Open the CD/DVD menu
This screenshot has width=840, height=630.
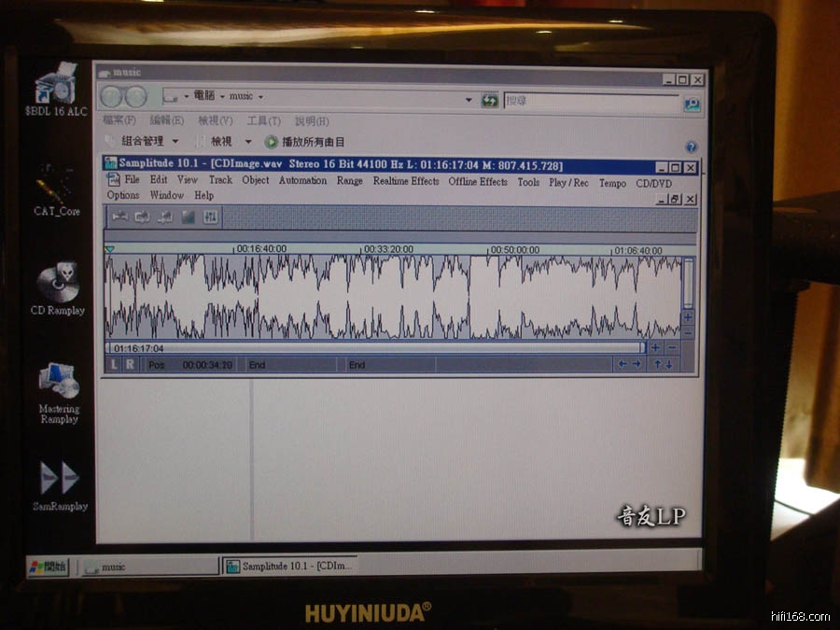click(653, 184)
